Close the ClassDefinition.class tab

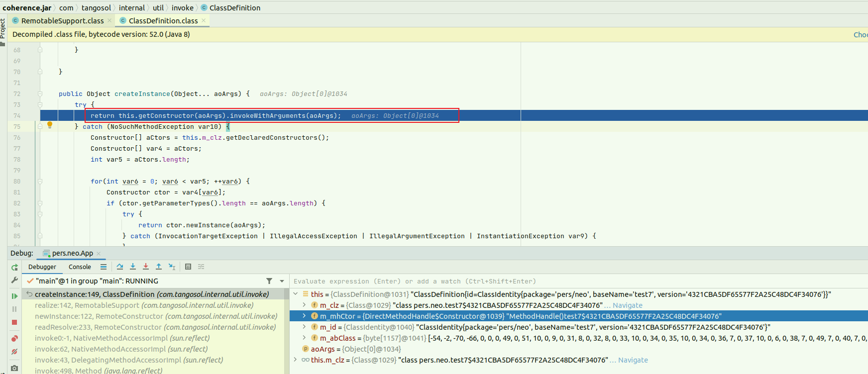coord(204,21)
